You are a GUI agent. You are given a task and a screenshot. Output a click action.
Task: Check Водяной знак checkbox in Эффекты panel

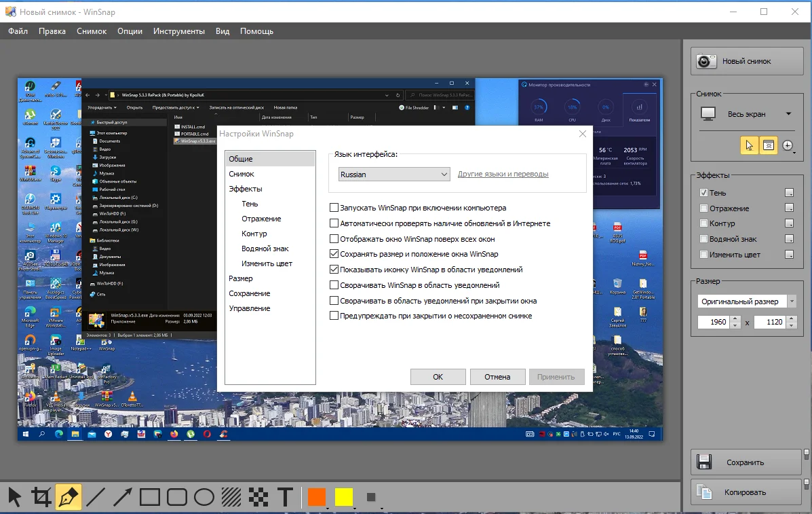pyautogui.click(x=703, y=239)
